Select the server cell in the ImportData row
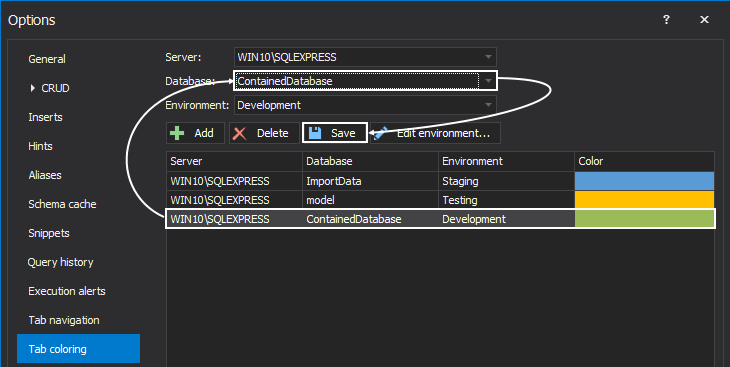The image size is (730, 367). click(x=234, y=181)
